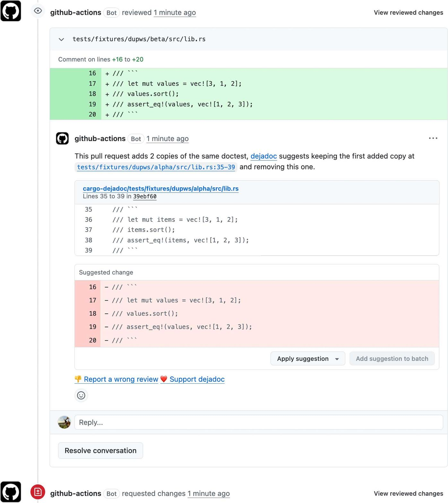Open the comment's '1 minute ago' timestamp
Image resolution: width=448 pixels, height=503 pixels.
pos(168,139)
